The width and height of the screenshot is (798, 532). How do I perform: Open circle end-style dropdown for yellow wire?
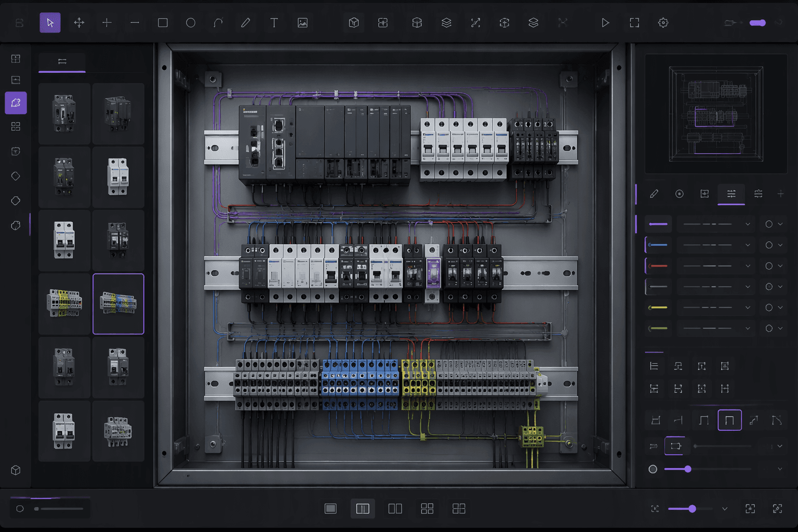pos(774,308)
